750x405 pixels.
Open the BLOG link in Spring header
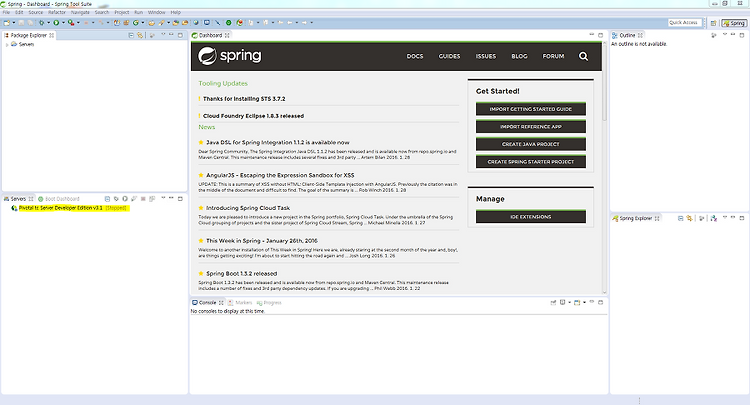point(519,56)
